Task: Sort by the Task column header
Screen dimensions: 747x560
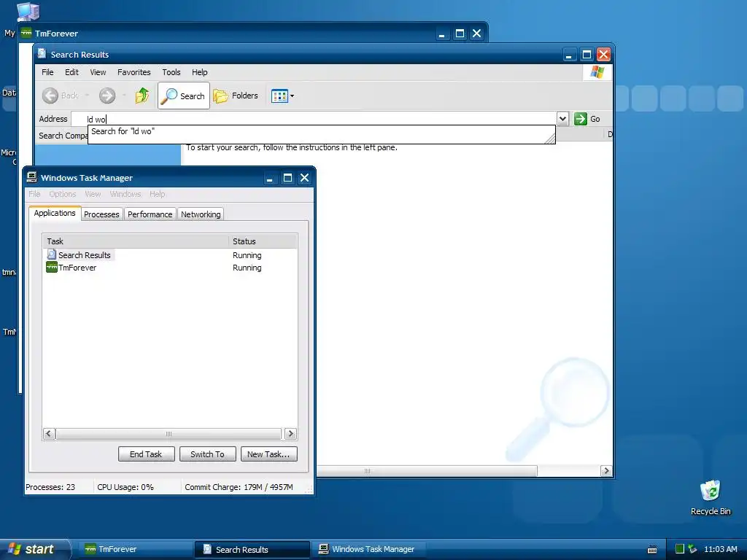Action: pos(135,241)
